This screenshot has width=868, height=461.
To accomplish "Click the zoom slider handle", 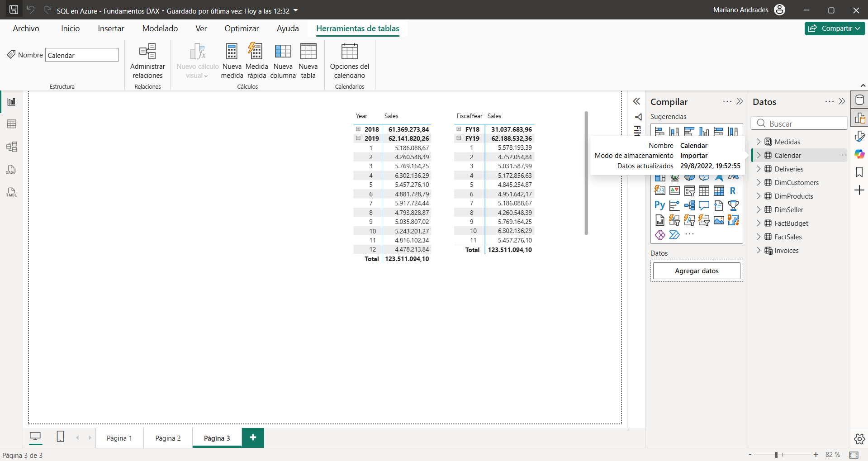I will coord(776,455).
